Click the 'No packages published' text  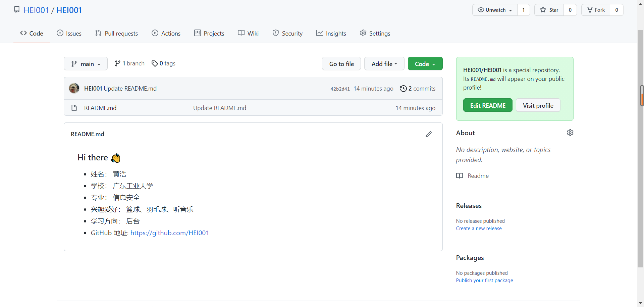(482, 273)
